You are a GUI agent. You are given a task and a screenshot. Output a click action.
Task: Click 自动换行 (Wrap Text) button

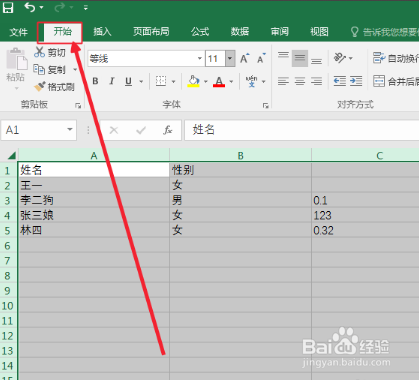(395, 58)
